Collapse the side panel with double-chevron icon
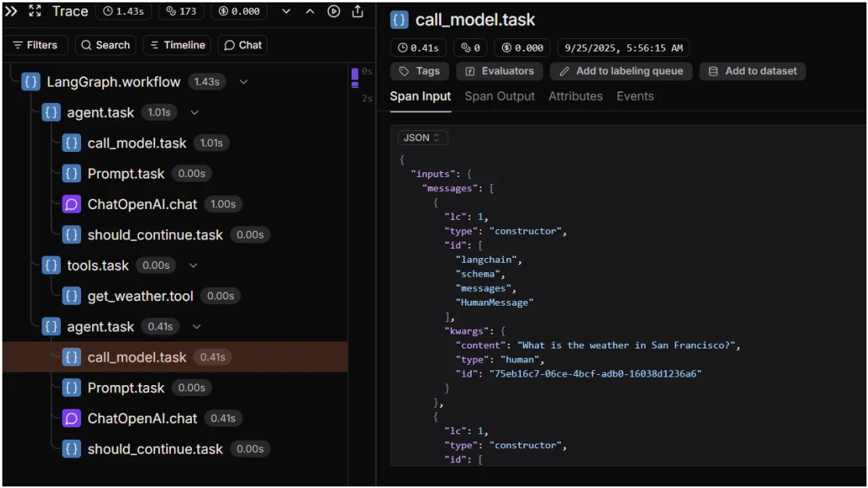This screenshot has width=868, height=488. (x=12, y=11)
